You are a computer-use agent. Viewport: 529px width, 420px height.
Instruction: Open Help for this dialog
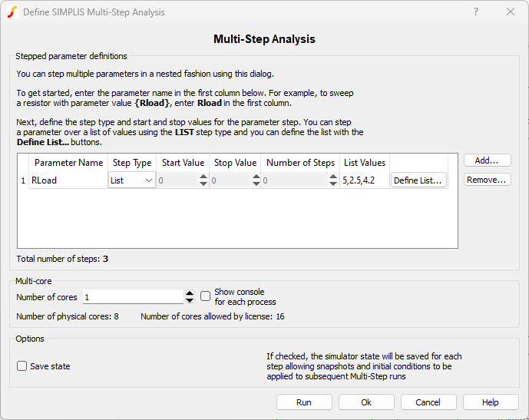point(491,402)
